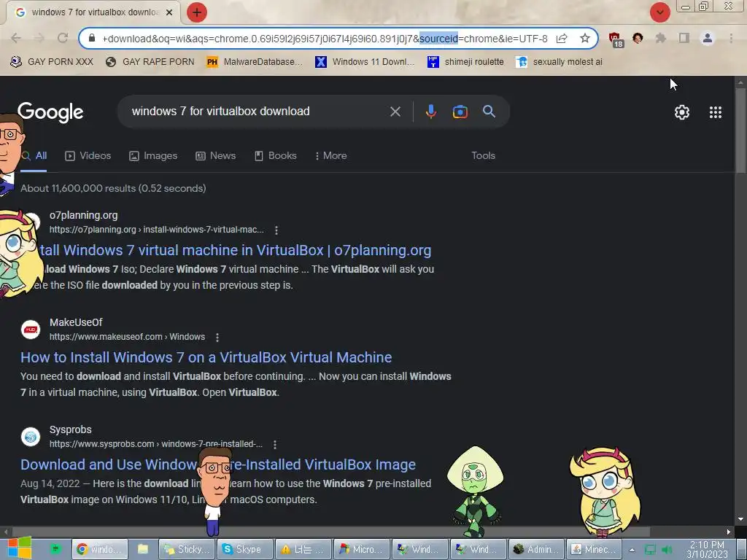Click vertical scrollbar down arrow
The width and height of the screenshot is (747, 560).
[x=740, y=519]
